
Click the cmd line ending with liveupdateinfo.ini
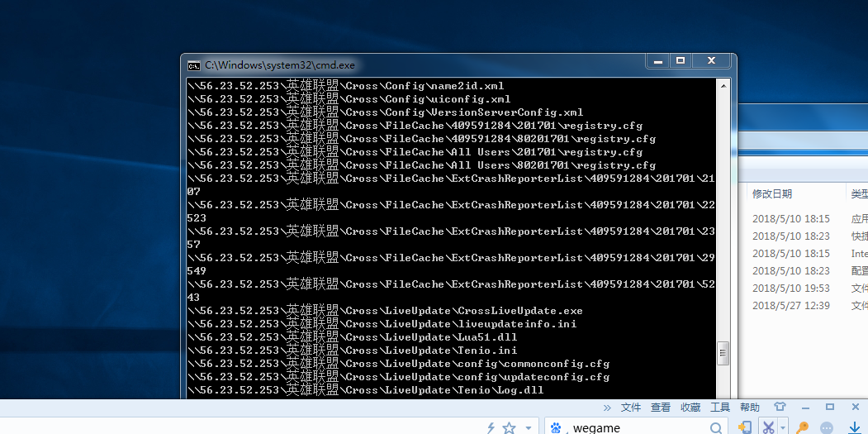point(382,324)
